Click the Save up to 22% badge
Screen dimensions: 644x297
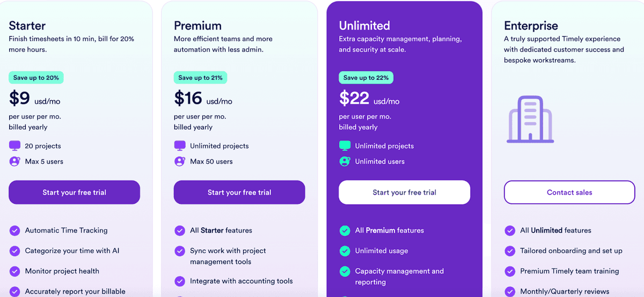click(366, 78)
